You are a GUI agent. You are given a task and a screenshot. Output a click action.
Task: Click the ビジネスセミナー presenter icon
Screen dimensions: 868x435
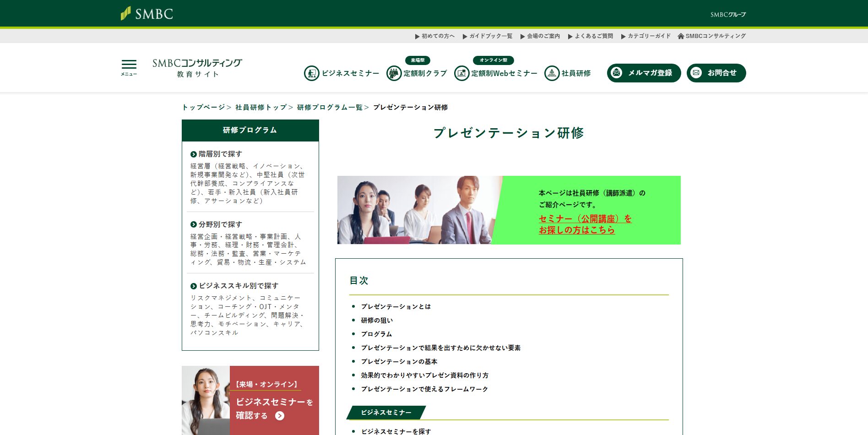pos(312,73)
